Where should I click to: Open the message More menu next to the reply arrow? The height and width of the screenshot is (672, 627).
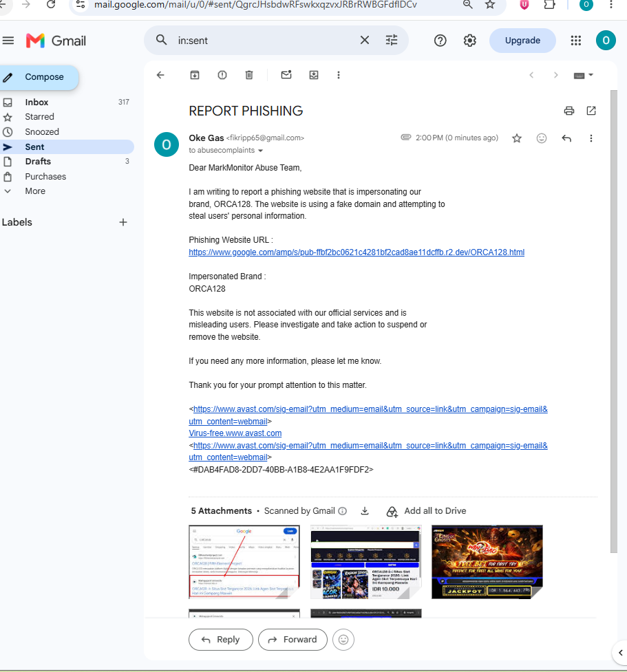pyautogui.click(x=591, y=138)
